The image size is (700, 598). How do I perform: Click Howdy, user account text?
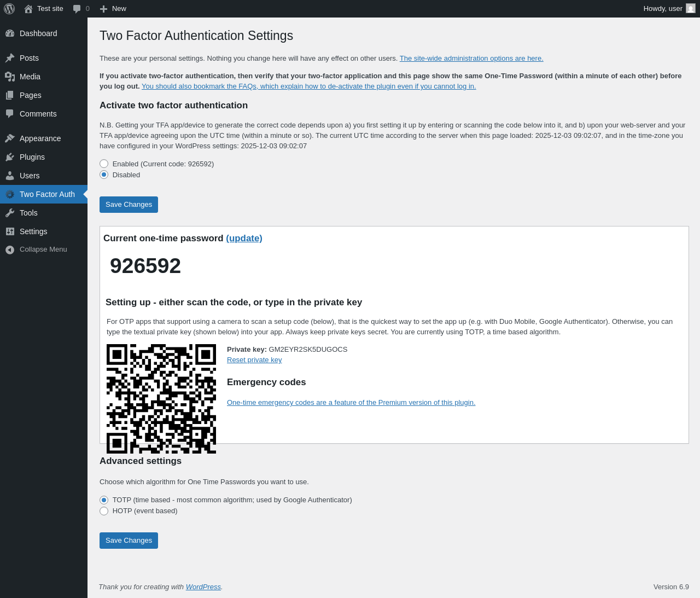click(663, 9)
